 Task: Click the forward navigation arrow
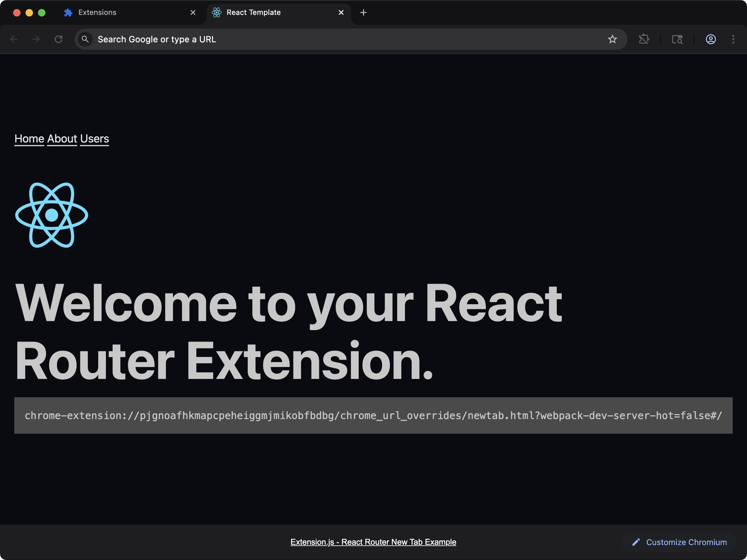tap(36, 39)
